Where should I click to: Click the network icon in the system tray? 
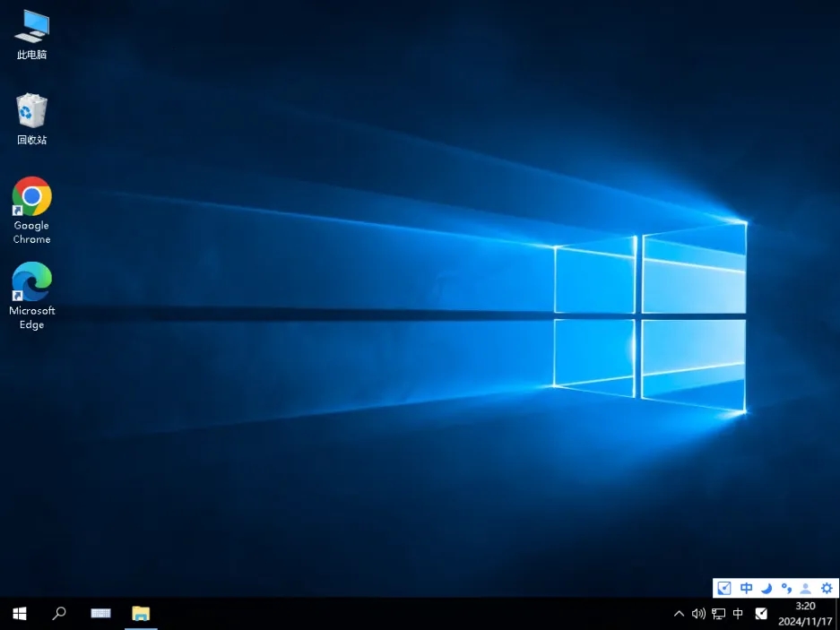[718, 614]
